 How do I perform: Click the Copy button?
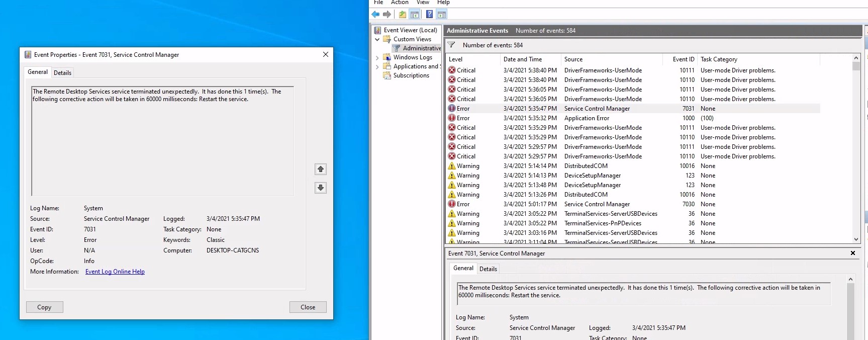click(44, 307)
